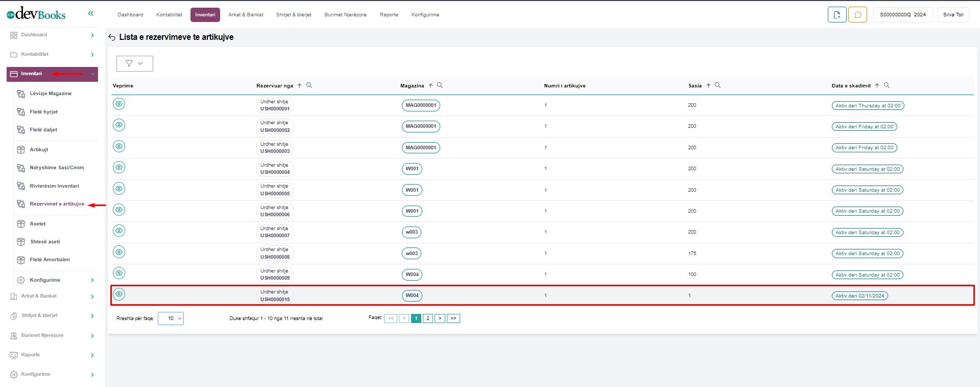Image resolution: width=980 pixels, height=387 pixels.
Task: Go to page 2 of results
Action: 428,318
